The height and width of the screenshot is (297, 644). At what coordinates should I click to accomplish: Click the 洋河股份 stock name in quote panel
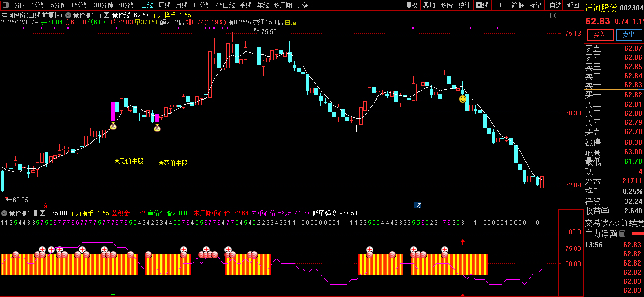pyautogui.click(x=601, y=8)
